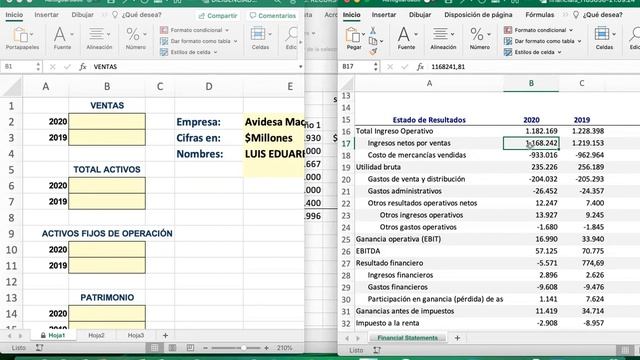640x360 pixels.
Task: Open Disposición de página tab in right window
Action: click(x=478, y=15)
